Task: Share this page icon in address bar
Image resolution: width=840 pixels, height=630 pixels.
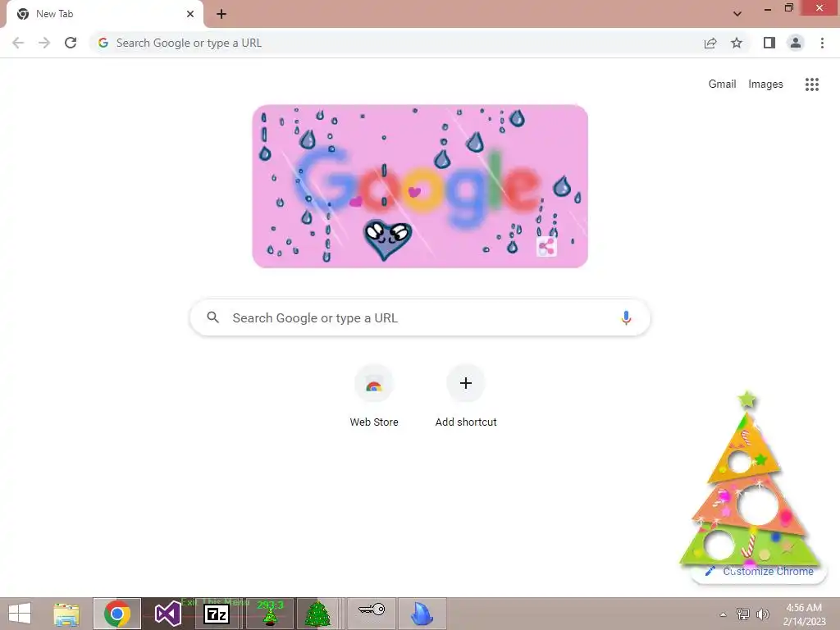Action: pyautogui.click(x=710, y=43)
